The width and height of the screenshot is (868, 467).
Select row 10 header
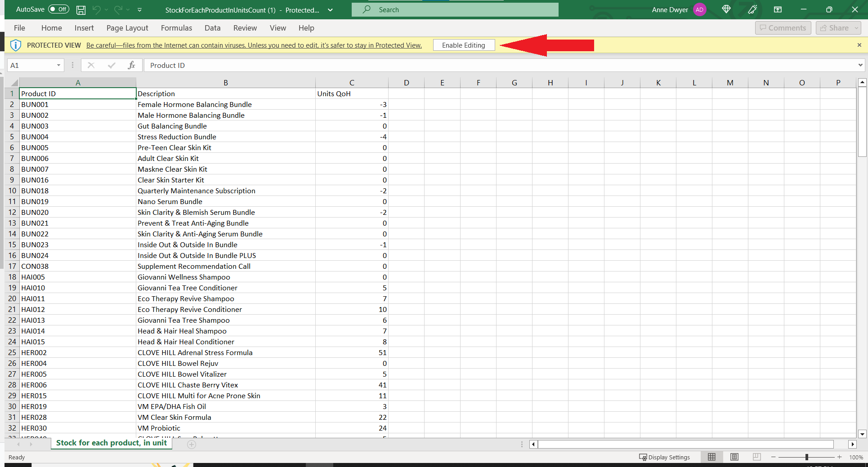click(12, 191)
